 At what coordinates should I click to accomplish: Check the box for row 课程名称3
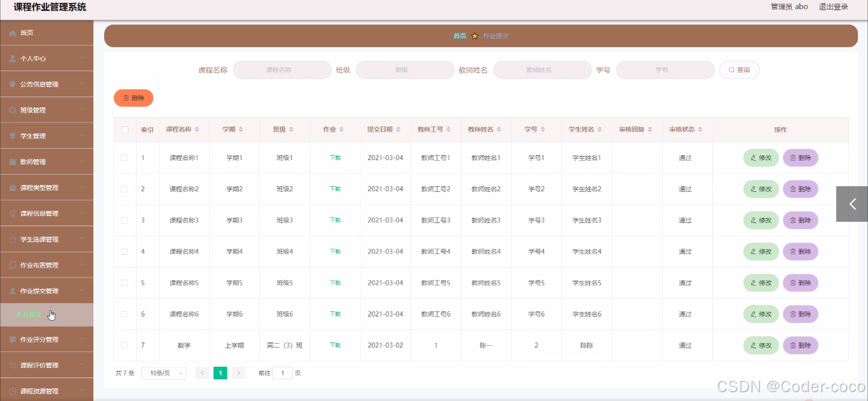pyautogui.click(x=125, y=220)
